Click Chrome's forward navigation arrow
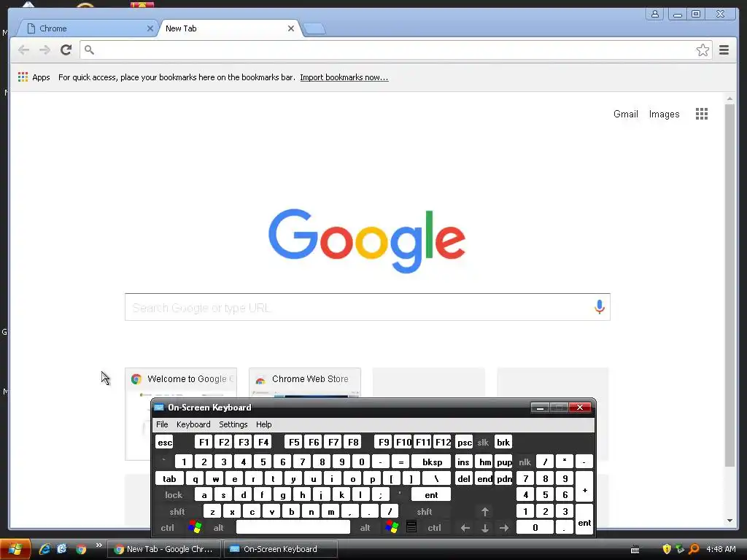Screen dimensions: 747x560 (x=44, y=50)
